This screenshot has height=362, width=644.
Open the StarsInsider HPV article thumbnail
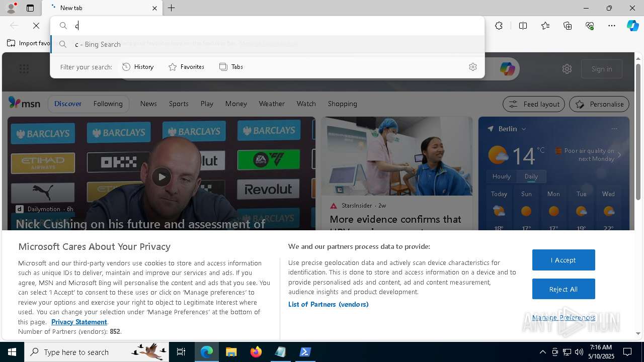(x=396, y=156)
